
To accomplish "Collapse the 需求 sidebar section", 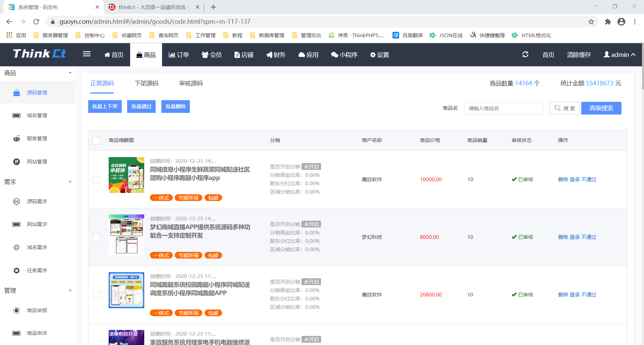I will (70, 182).
